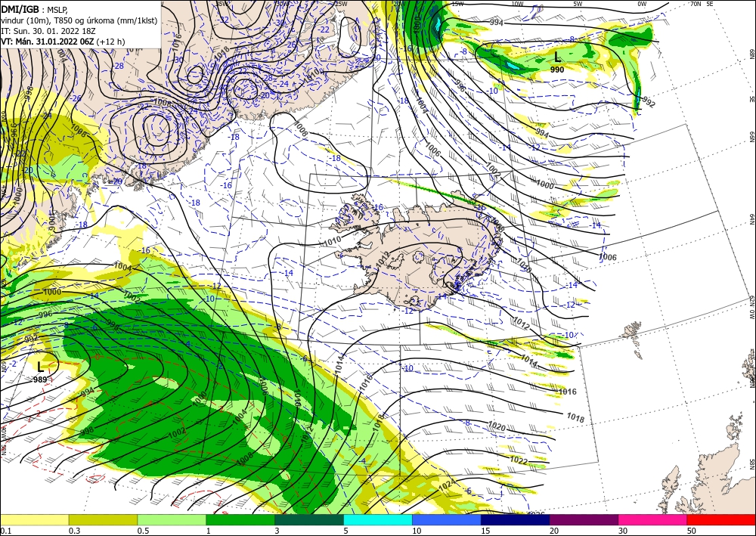Viewport: 756px width, 536px height.
Task: Click the red 50+ mm legend swatch
Action: (721, 519)
